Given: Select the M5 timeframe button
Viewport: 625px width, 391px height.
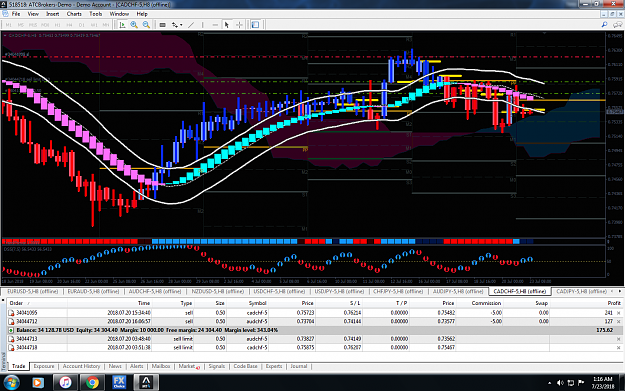Looking at the screenshot, I should (20, 25).
